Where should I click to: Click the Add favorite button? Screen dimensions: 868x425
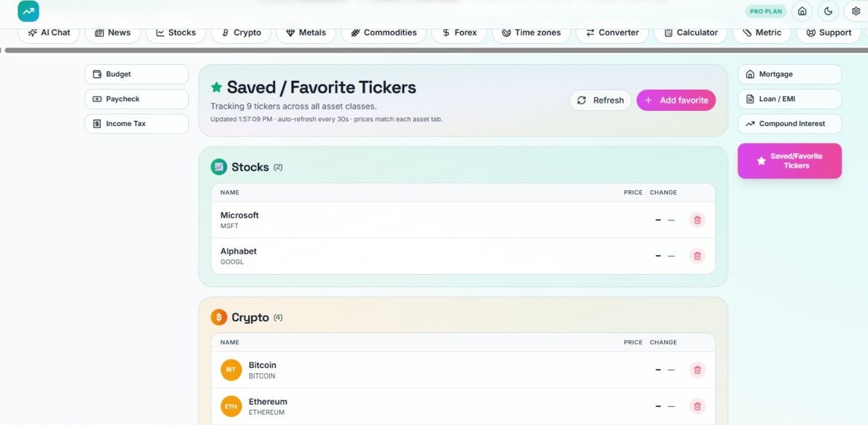pos(676,100)
